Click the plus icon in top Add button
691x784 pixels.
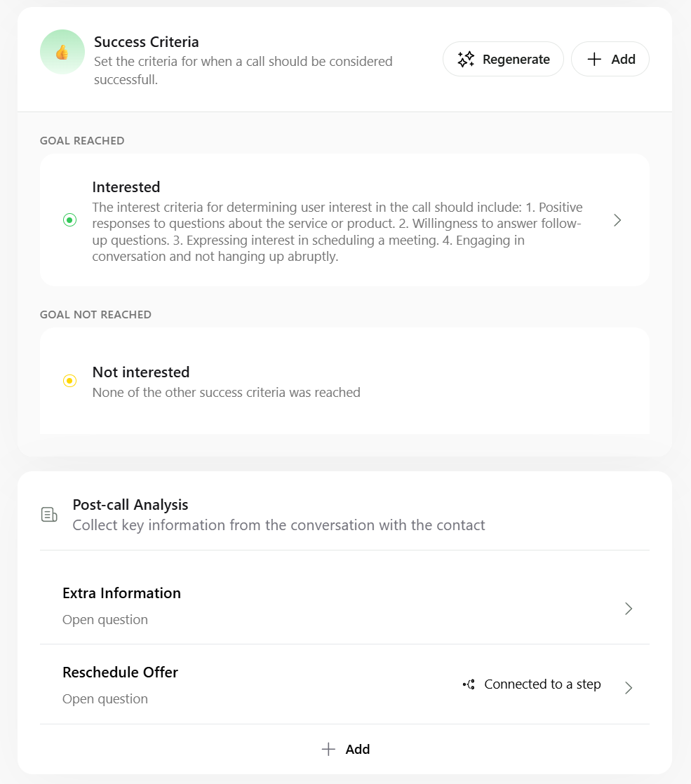[593, 59]
